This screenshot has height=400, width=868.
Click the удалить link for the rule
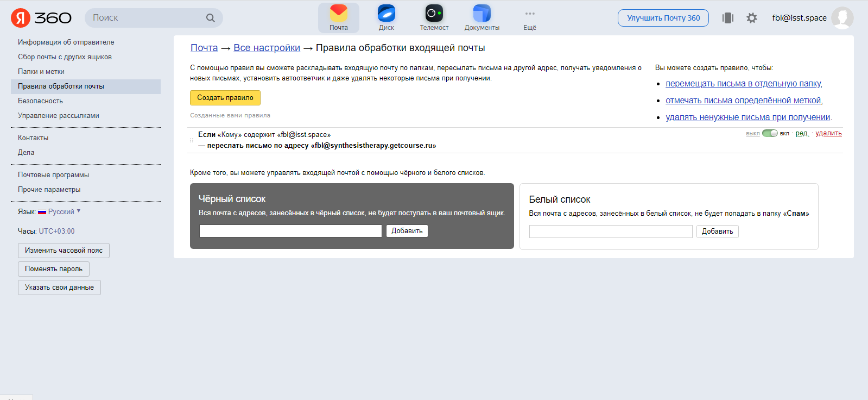click(x=828, y=133)
